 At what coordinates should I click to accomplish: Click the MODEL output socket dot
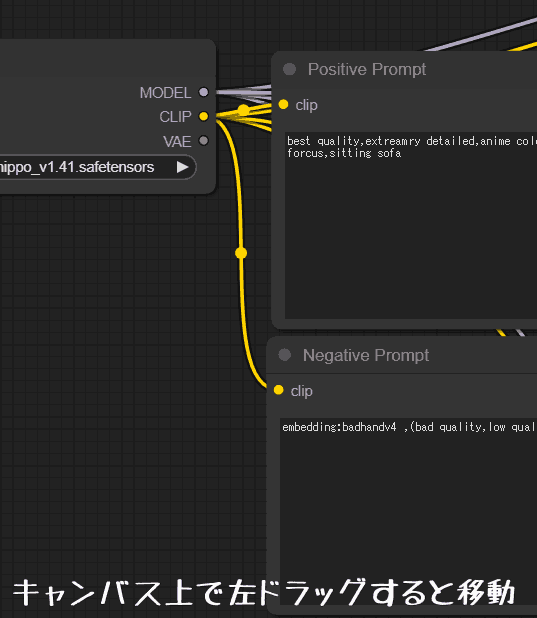(203, 92)
